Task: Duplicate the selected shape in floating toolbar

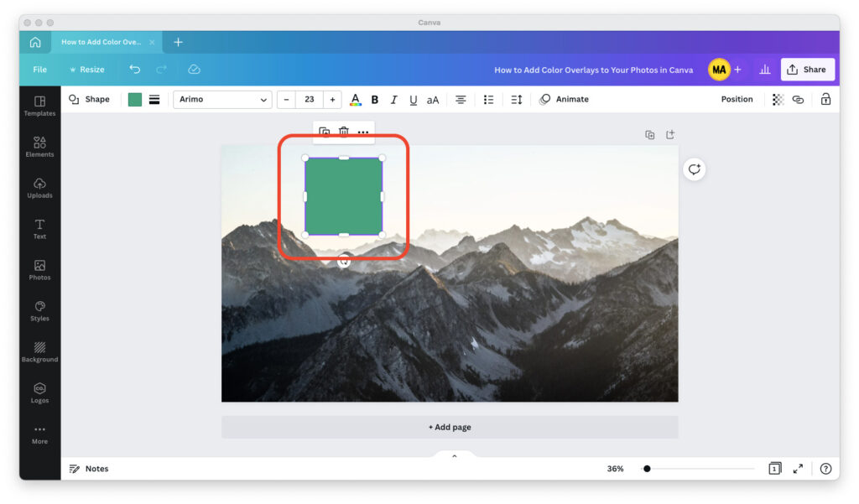Action: click(325, 132)
